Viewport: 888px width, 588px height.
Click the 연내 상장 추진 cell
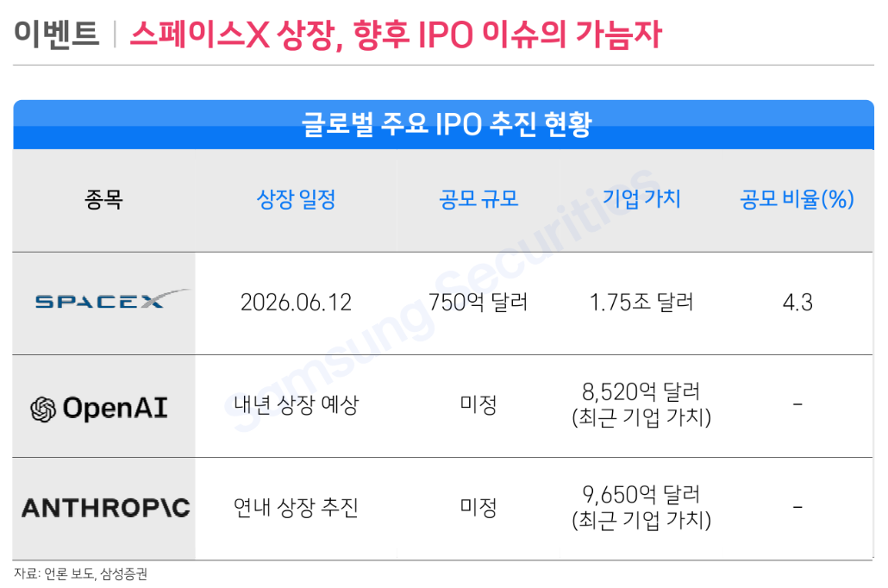[x=297, y=508]
